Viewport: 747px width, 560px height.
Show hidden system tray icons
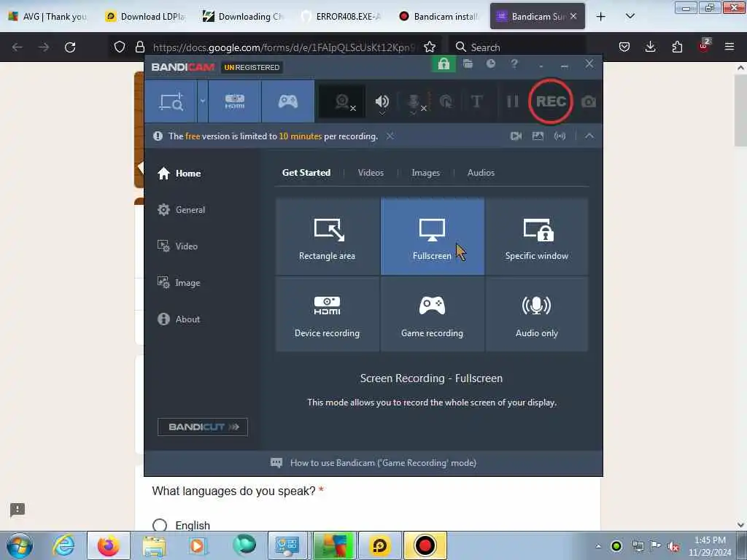pyautogui.click(x=598, y=546)
